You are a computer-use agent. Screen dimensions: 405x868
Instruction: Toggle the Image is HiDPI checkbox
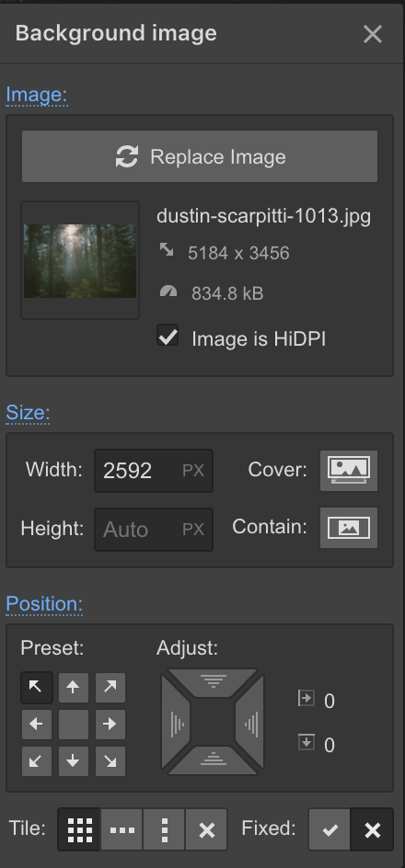point(168,336)
